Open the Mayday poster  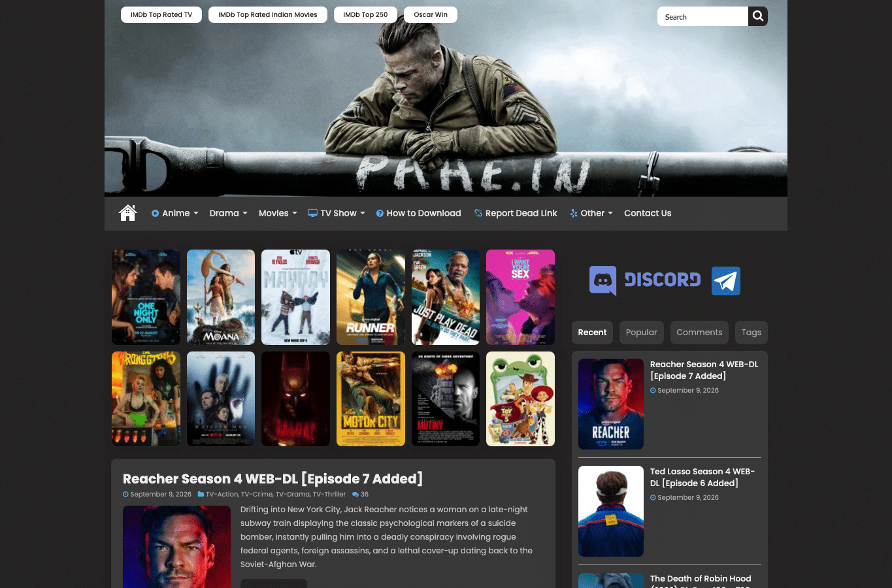pyautogui.click(x=295, y=297)
